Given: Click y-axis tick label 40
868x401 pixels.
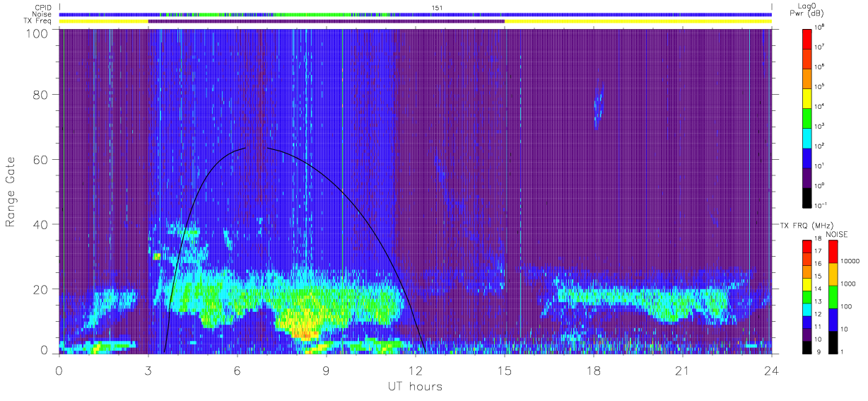Looking at the screenshot, I should pos(40,224).
